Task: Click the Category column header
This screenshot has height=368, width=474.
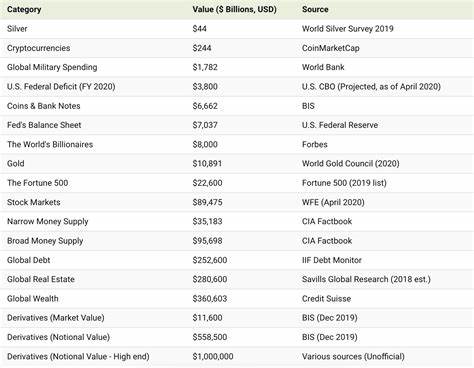Action: pos(24,9)
